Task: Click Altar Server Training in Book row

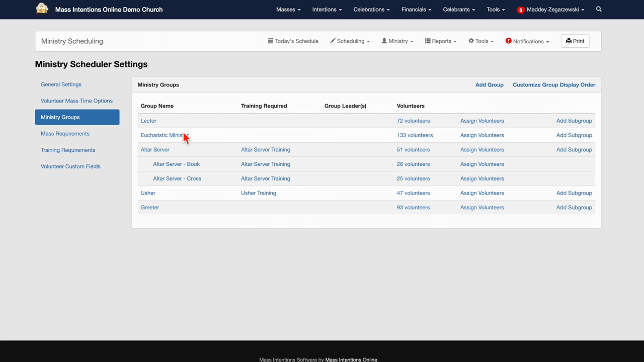Action: tap(266, 164)
